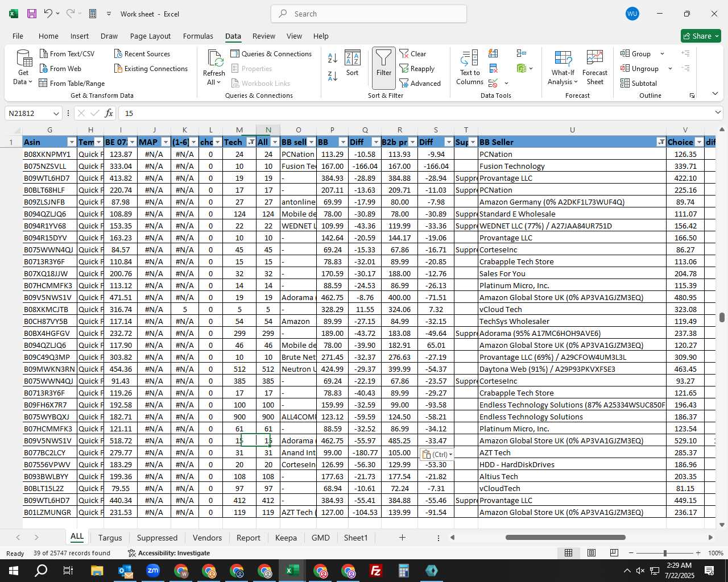Click the Consolidate icon
728x582 pixels.
click(x=522, y=53)
